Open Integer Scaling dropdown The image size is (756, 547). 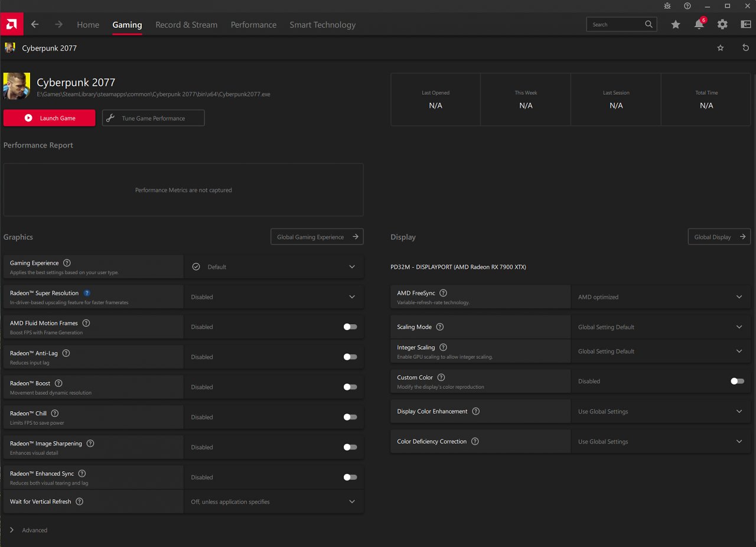click(x=661, y=351)
